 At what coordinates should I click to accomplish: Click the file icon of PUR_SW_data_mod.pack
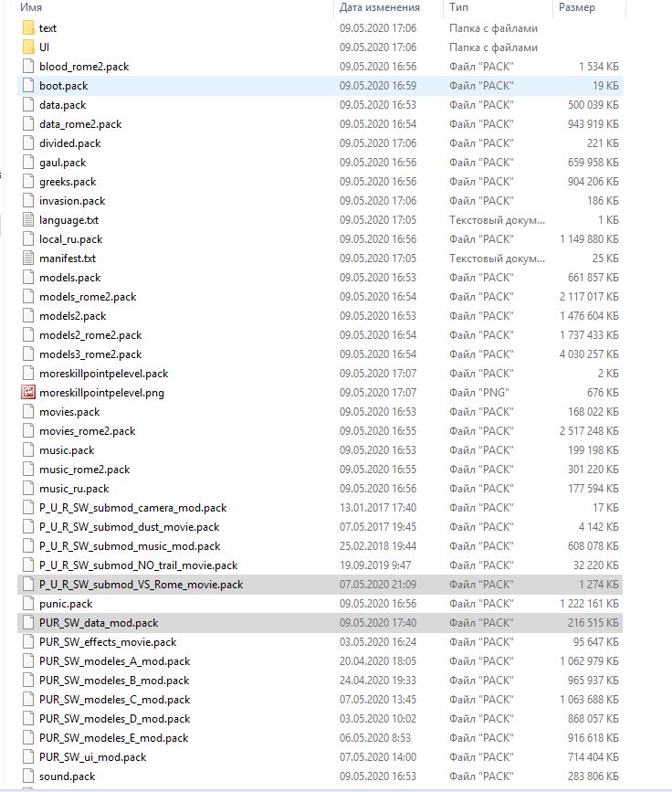(28, 623)
